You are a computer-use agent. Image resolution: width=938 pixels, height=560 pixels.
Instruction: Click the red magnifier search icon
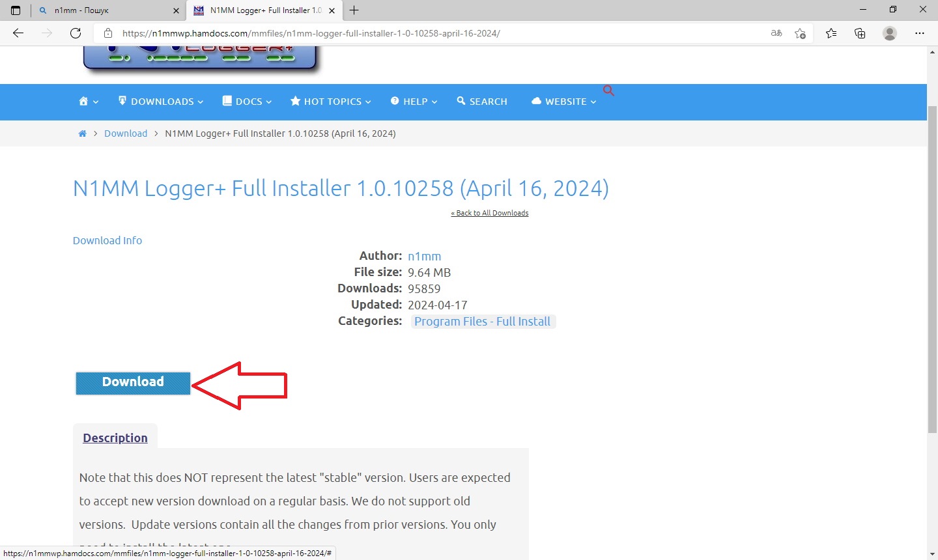608,91
